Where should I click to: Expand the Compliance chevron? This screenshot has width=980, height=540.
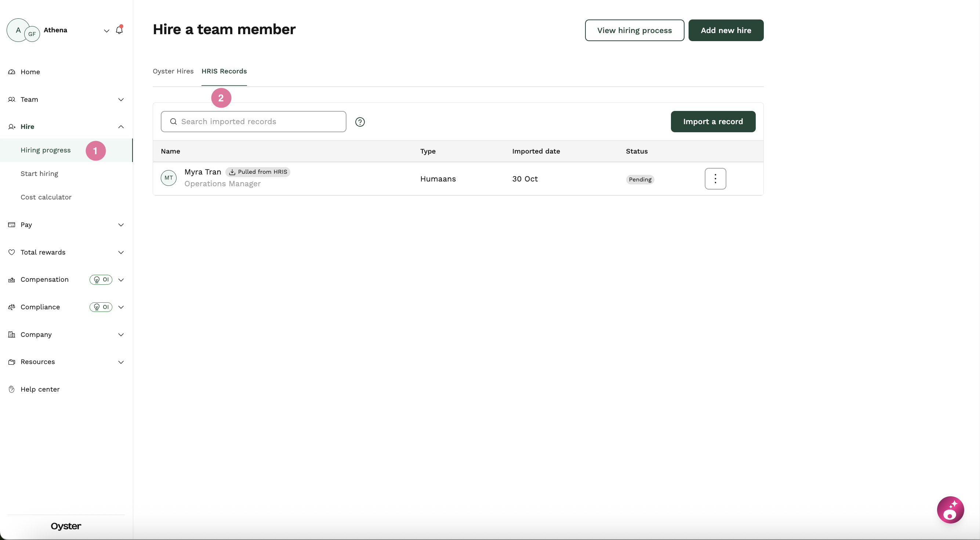click(121, 307)
